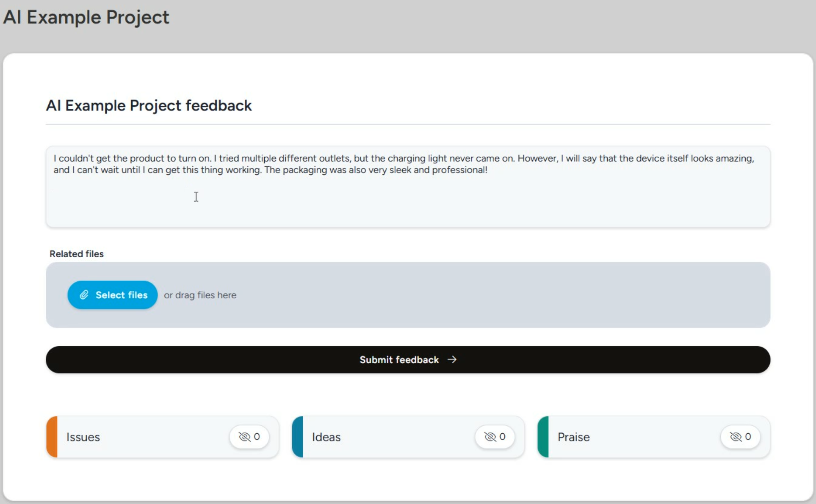The height and width of the screenshot is (504, 816).
Task: Toggle the crossed-out eye icon on Praise
Action: coord(736,437)
